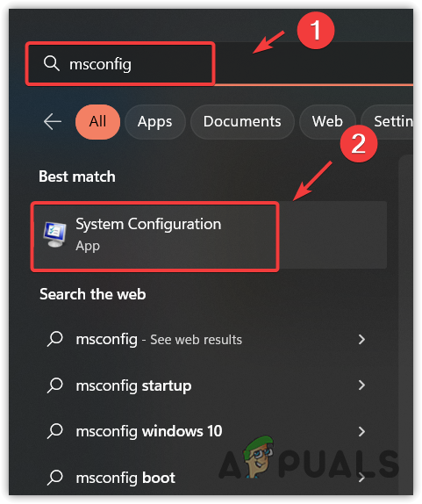The height and width of the screenshot is (504, 422).
Task: Open the Settings filter tab
Action: pyautogui.click(x=388, y=122)
